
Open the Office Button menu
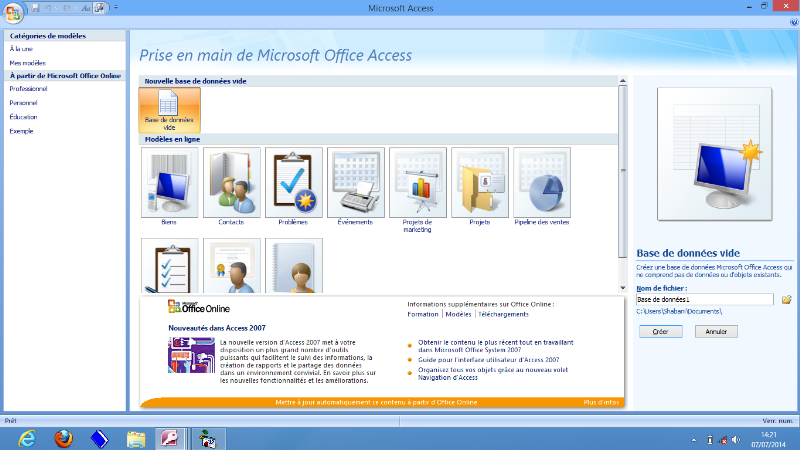pos(13,12)
